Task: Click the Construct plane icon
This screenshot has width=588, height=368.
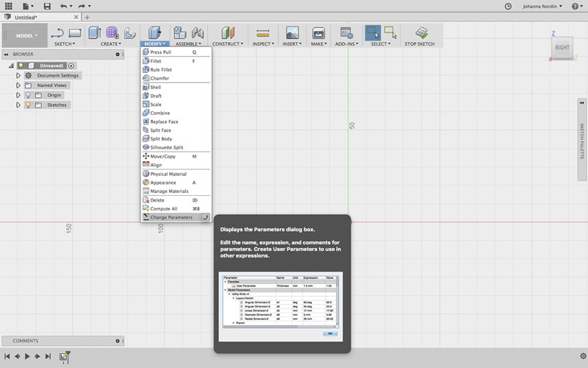Action: pos(227,33)
